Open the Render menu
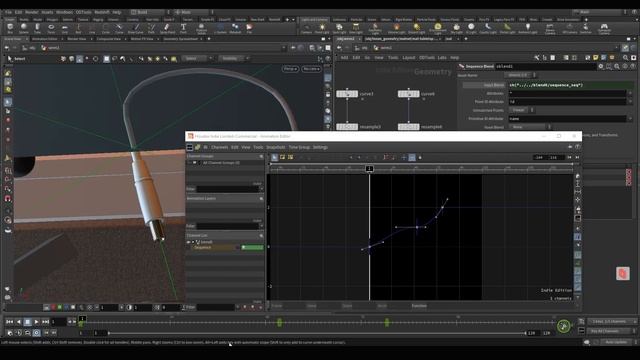 coord(31,12)
